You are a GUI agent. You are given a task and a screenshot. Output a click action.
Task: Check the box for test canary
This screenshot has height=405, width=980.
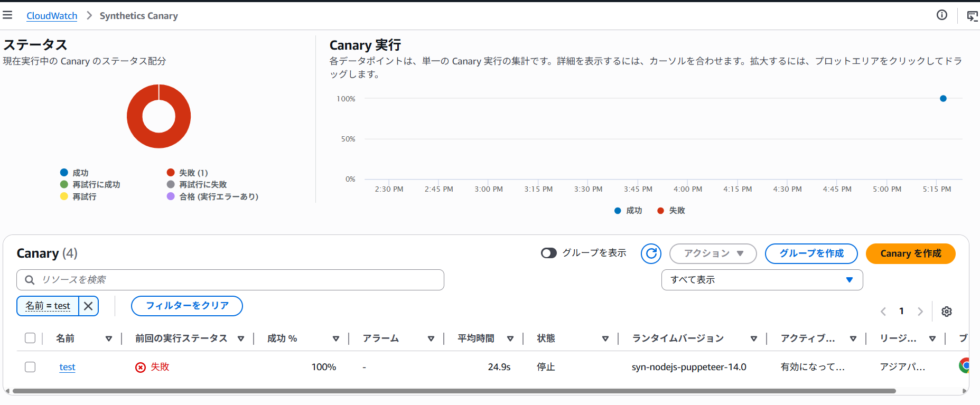(30, 367)
